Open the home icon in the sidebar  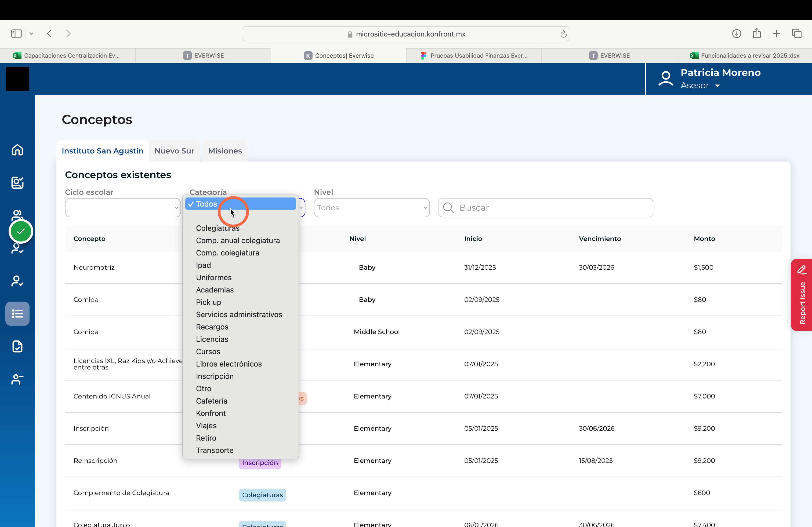pyautogui.click(x=17, y=150)
